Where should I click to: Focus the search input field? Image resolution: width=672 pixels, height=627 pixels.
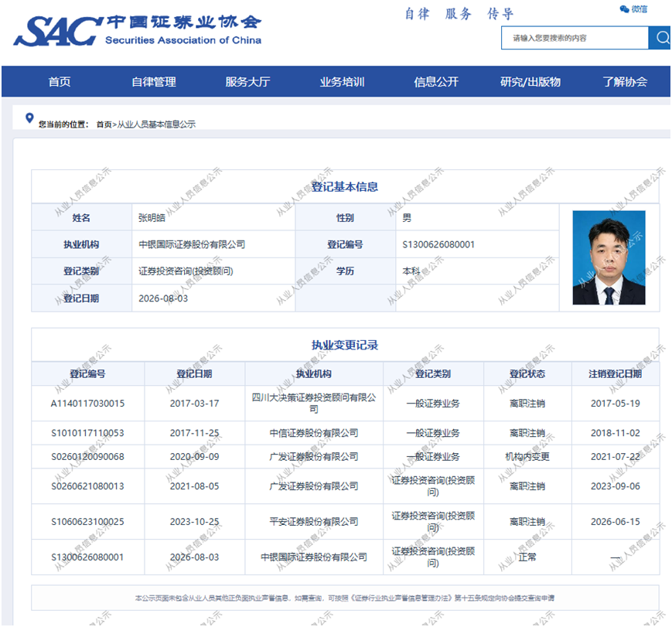[x=575, y=38]
